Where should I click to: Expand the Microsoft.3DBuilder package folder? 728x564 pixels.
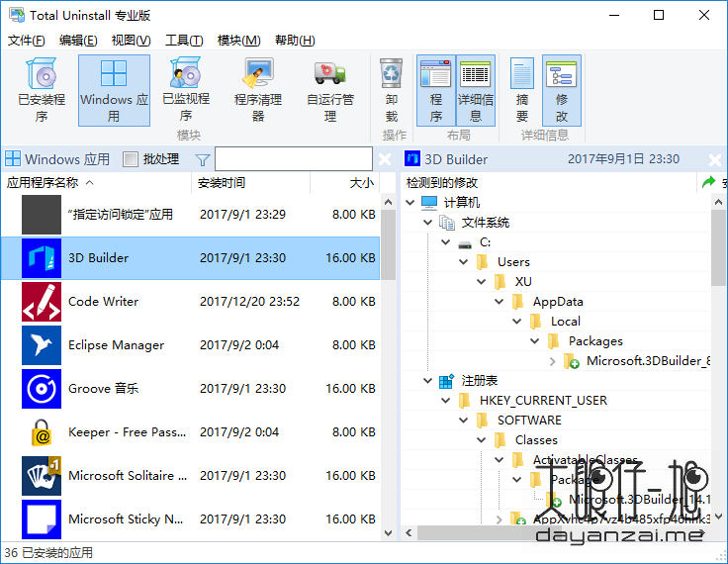click(x=553, y=361)
